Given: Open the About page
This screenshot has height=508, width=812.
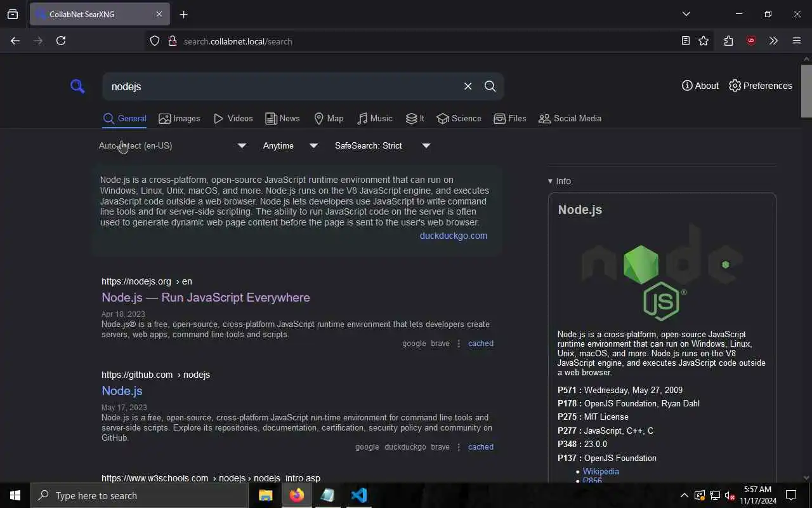Looking at the screenshot, I should click(700, 86).
